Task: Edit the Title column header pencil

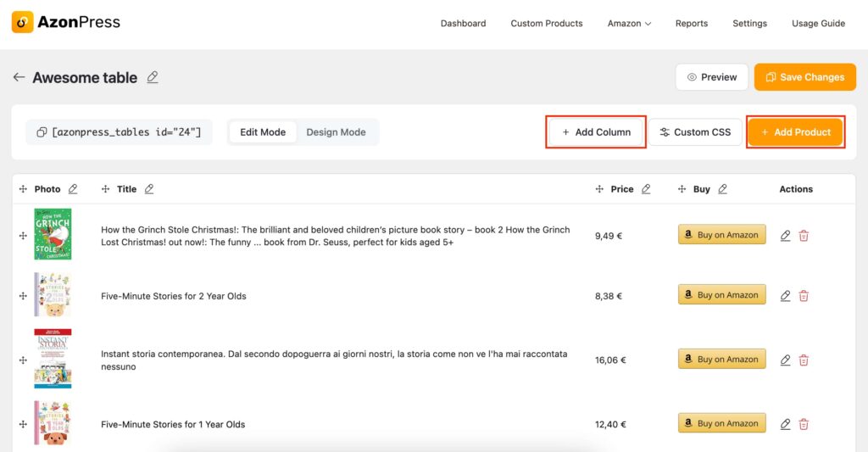Action: click(149, 189)
